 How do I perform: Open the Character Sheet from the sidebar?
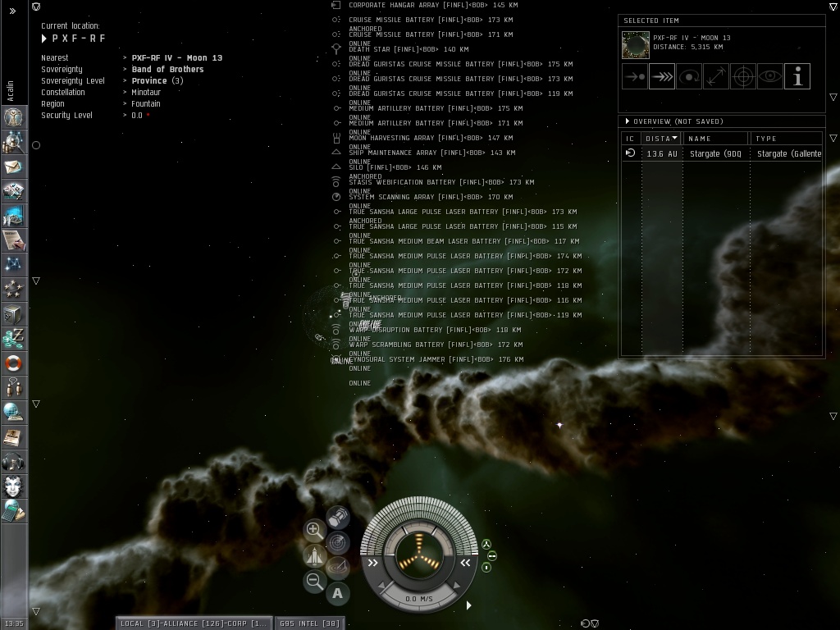click(x=13, y=116)
